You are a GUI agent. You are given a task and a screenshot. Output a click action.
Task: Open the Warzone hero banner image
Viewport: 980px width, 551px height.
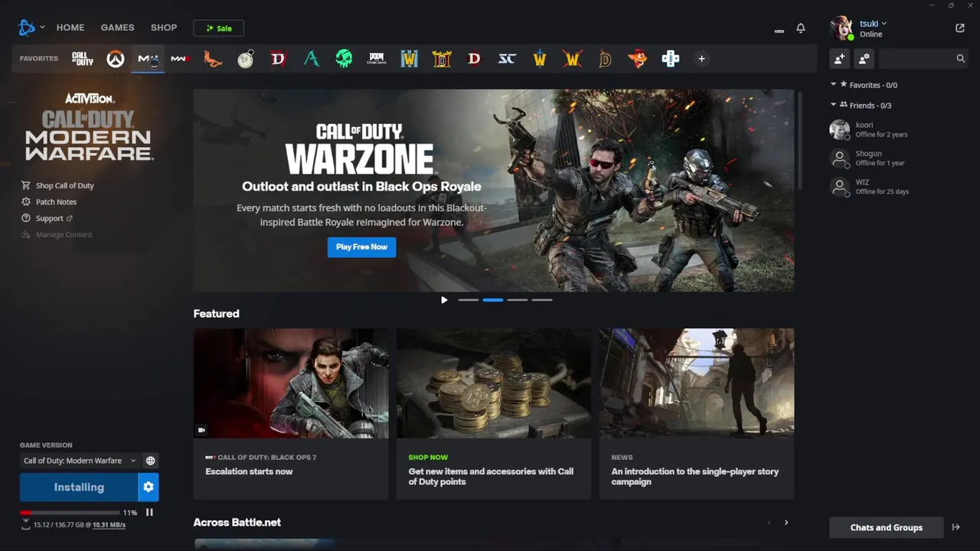(493, 190)
